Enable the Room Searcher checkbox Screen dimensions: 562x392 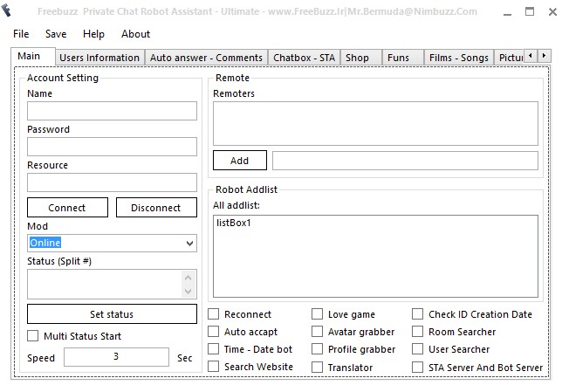pos(417,332)
